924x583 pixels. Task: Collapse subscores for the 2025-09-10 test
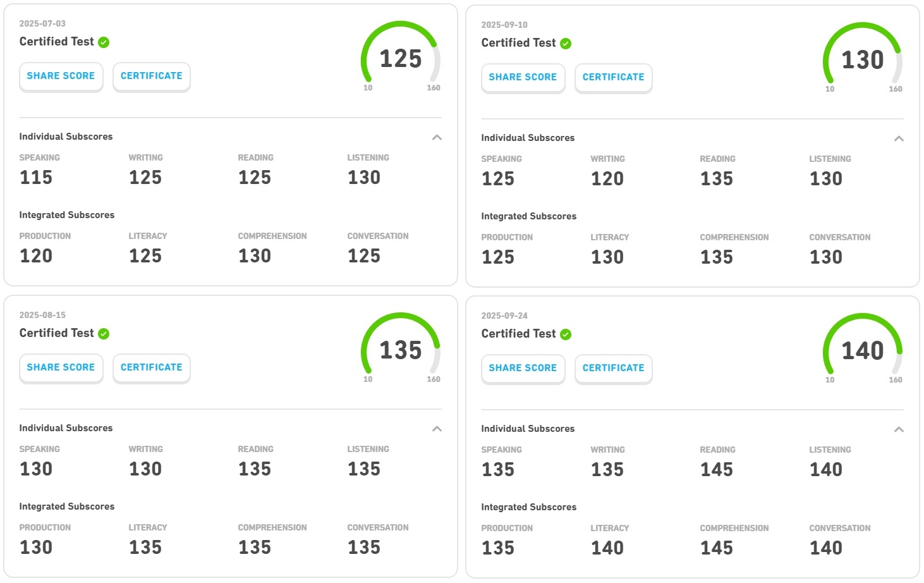point(899,138)
